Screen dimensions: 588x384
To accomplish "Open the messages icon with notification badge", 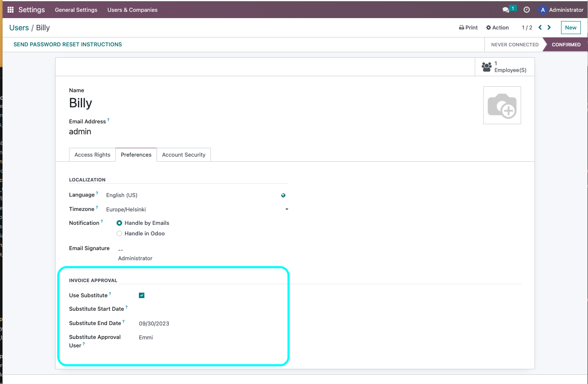I will pyautogui.click(x=507, y=9).
